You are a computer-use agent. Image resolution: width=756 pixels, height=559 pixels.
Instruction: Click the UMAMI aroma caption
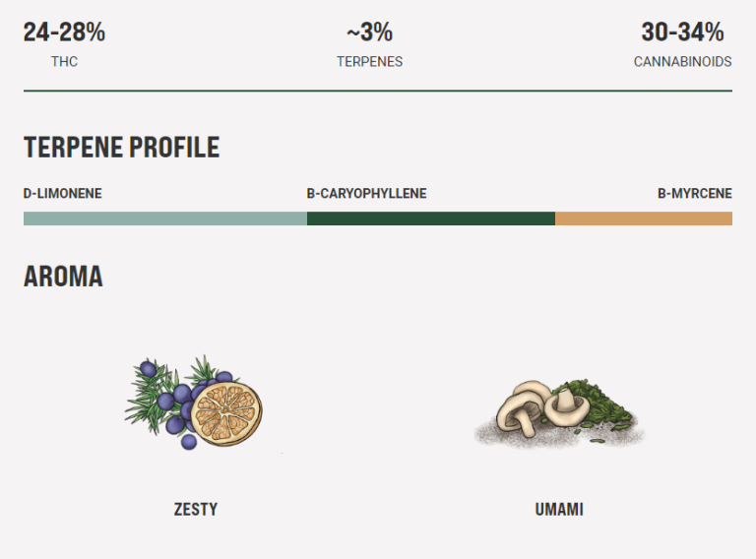pos(559,510)
